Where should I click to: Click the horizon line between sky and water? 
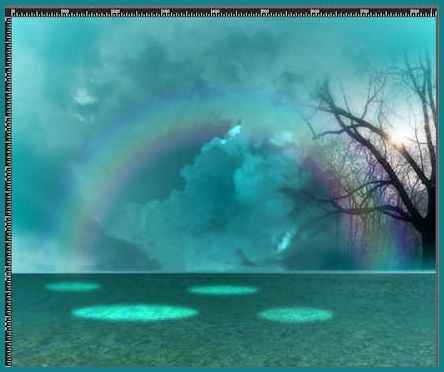[x=224, y=273]
